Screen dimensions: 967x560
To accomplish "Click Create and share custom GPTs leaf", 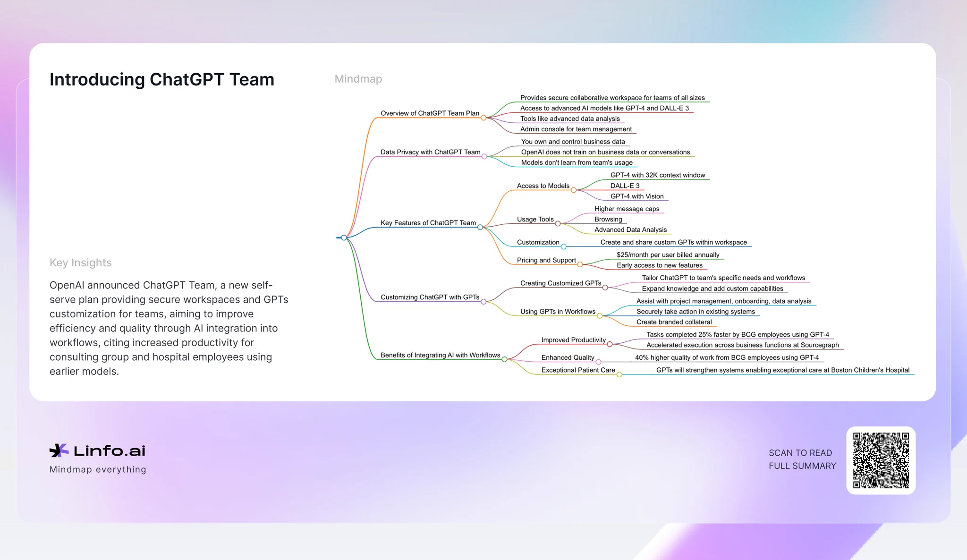I will coord(673,242).
